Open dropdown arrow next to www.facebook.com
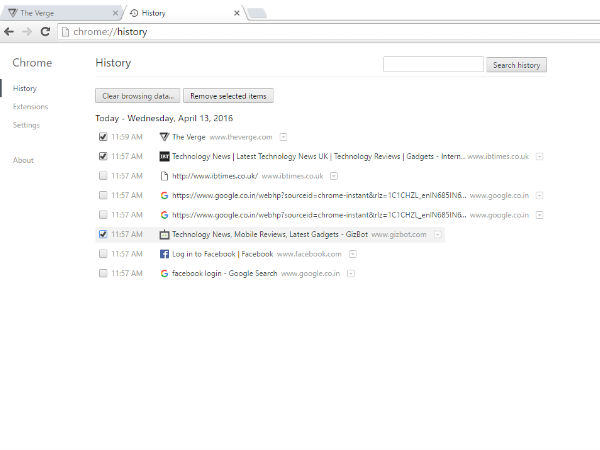 (352, 254)
